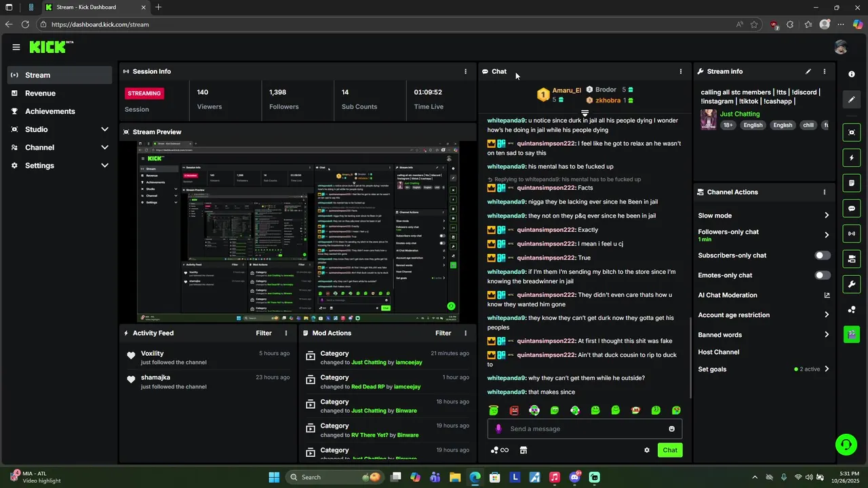
Task: Open Windows Start menu
Action: 274,477
